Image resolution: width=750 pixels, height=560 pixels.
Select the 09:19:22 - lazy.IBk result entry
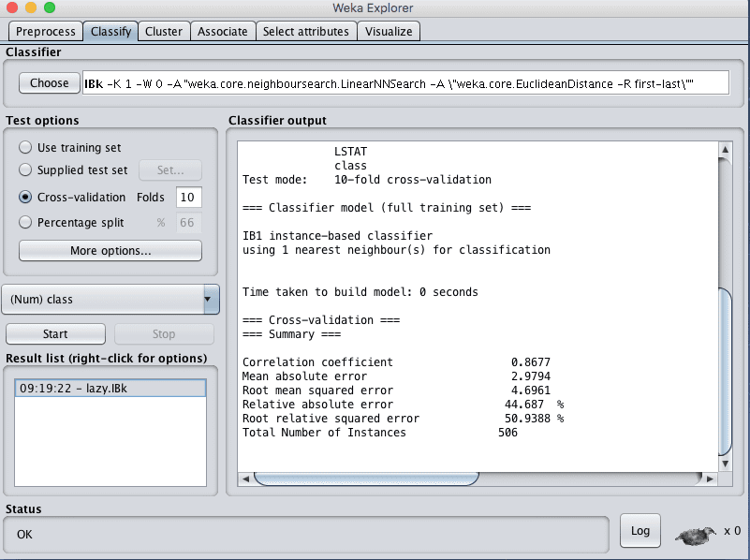110,388
